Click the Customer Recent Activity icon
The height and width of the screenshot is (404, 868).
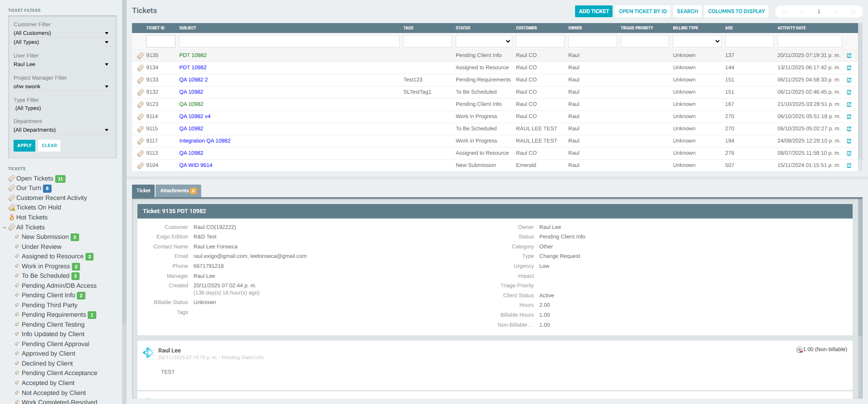(12, 198)
